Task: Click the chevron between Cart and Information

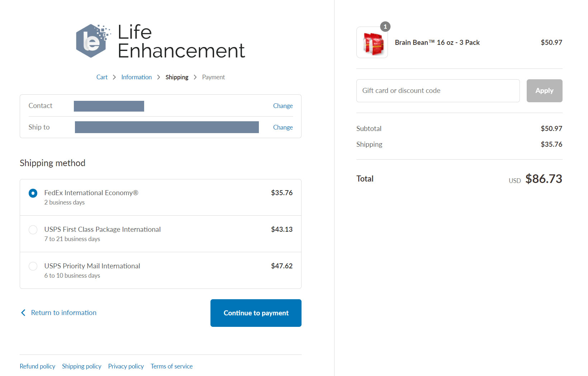Action: (x=114, y=77)
